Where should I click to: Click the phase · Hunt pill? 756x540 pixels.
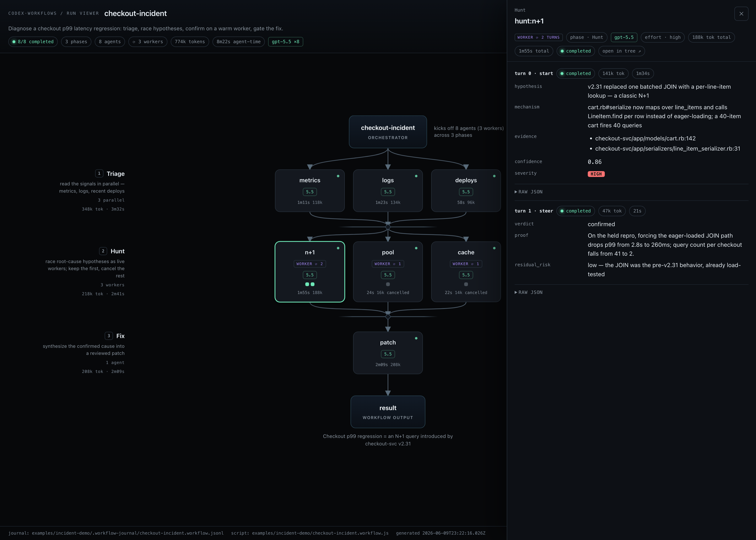tap(587, 37)
